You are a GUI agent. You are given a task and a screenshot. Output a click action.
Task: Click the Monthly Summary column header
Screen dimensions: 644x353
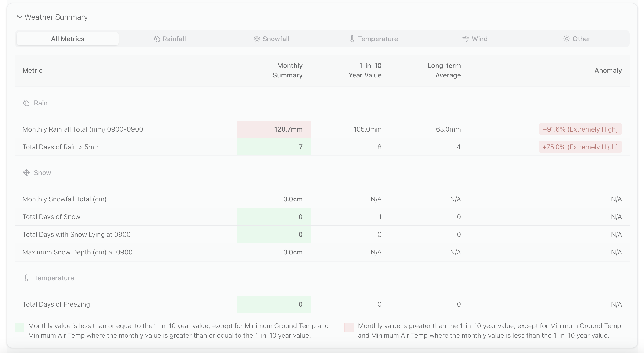pos(288,71)
